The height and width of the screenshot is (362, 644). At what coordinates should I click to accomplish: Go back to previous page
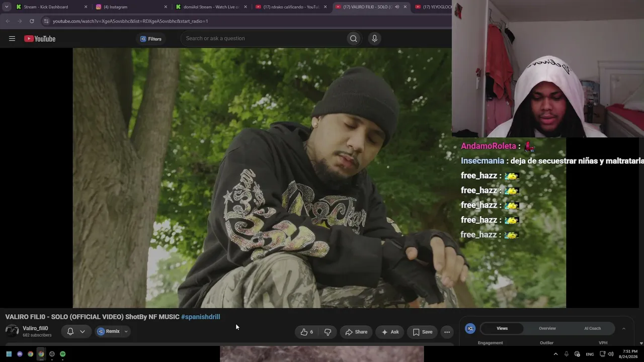click(8, 21)
